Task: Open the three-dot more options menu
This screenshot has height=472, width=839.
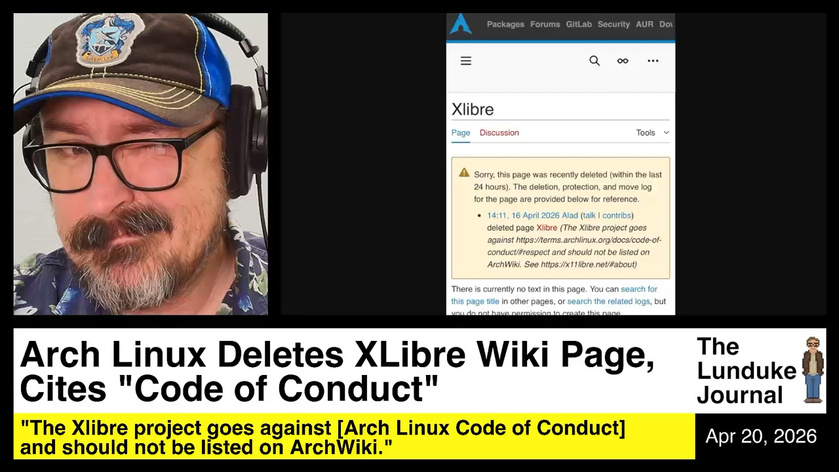Action: click(x=653, y=61)
